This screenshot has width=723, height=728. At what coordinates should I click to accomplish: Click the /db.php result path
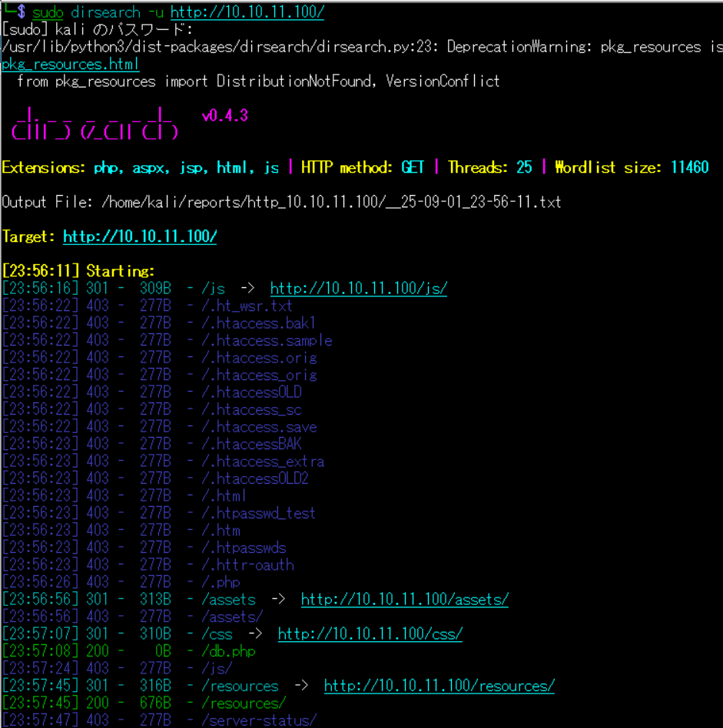coord(228,652)
